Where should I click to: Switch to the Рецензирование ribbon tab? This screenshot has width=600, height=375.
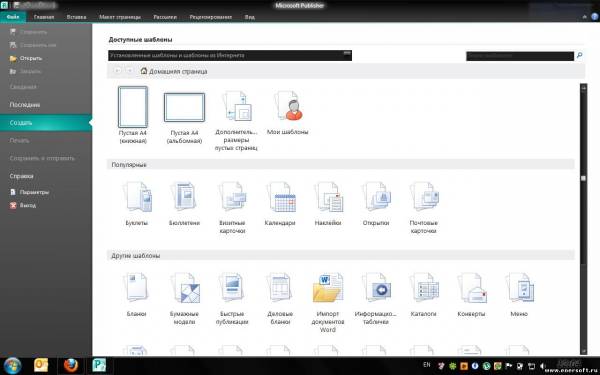[210, 17]
